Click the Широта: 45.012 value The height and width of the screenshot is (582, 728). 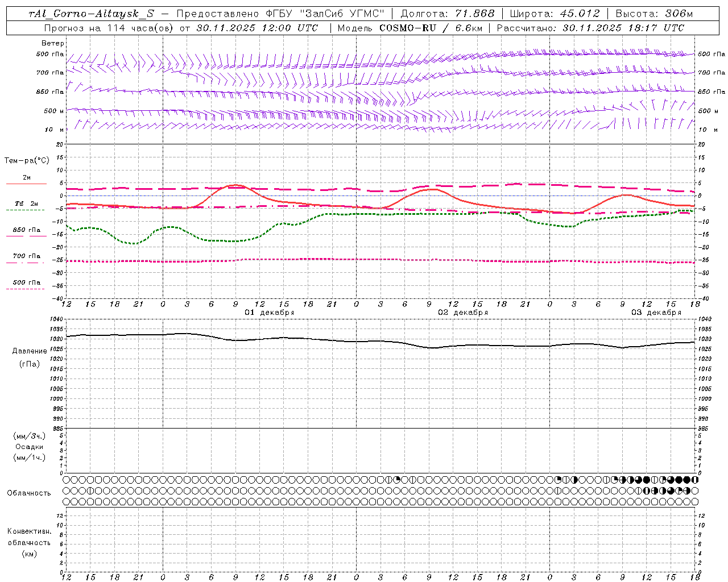coord(555,14)
